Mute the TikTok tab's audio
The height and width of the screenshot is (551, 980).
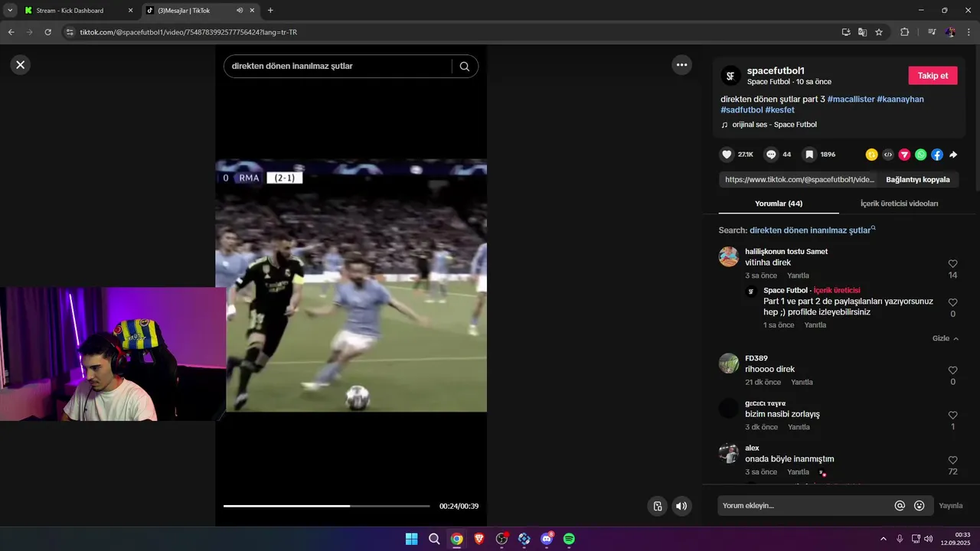click(x=240, y=11)
